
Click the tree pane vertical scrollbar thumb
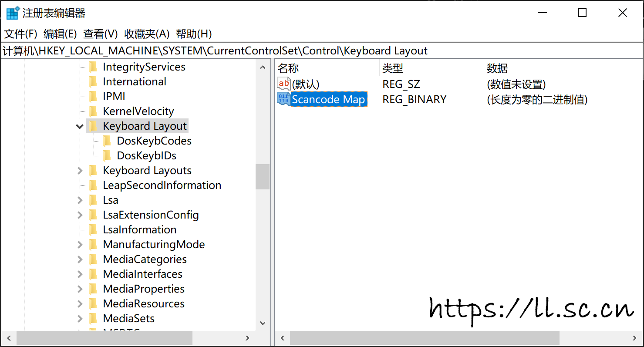click(x=262, y=176)
